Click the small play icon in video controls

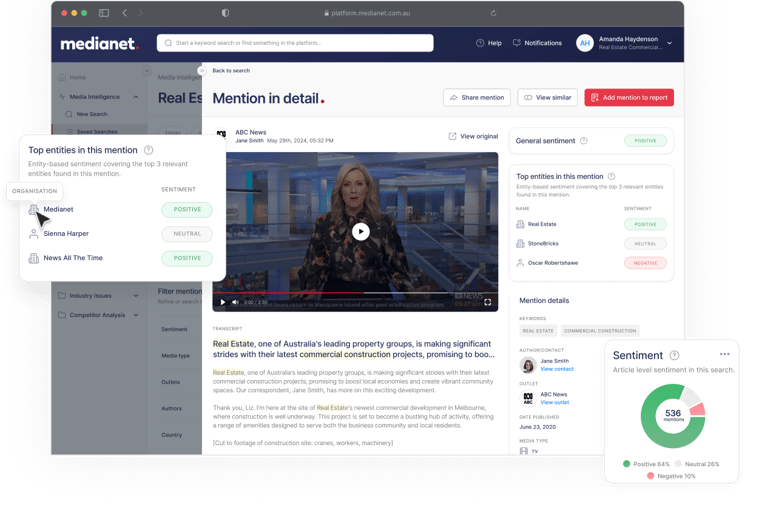(x=223, y=302)
